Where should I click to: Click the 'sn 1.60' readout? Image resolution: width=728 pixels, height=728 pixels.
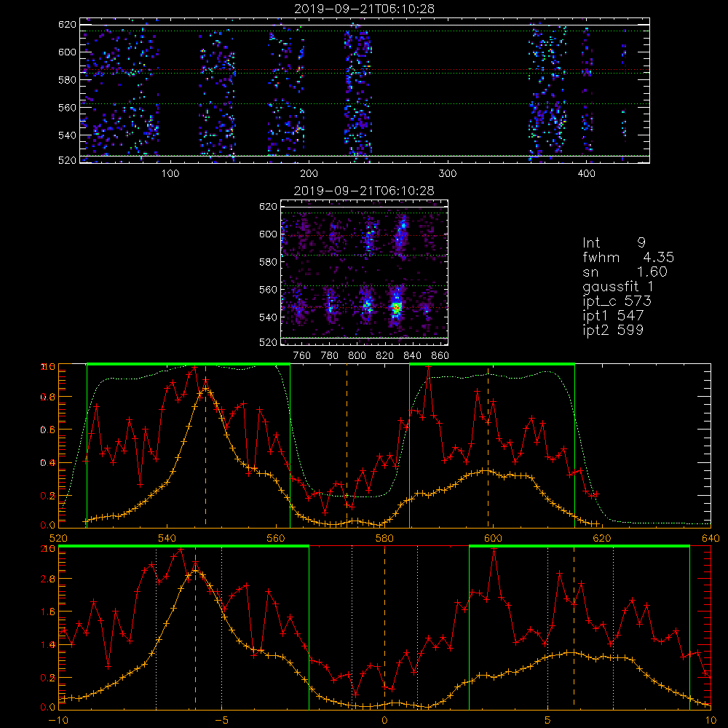click(x=625, y=272)
